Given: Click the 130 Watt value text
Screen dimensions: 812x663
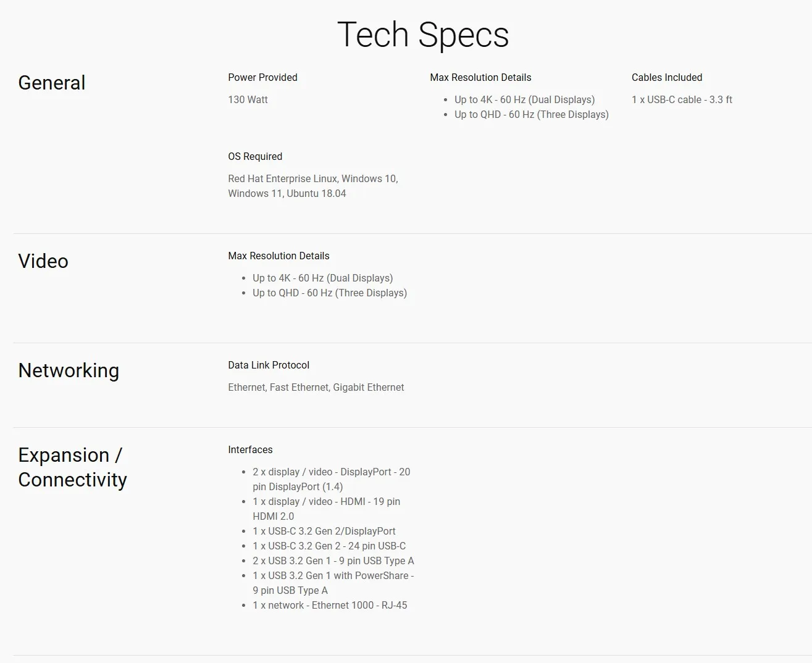Looking at the screenshot, I should [x=248, y=99].
